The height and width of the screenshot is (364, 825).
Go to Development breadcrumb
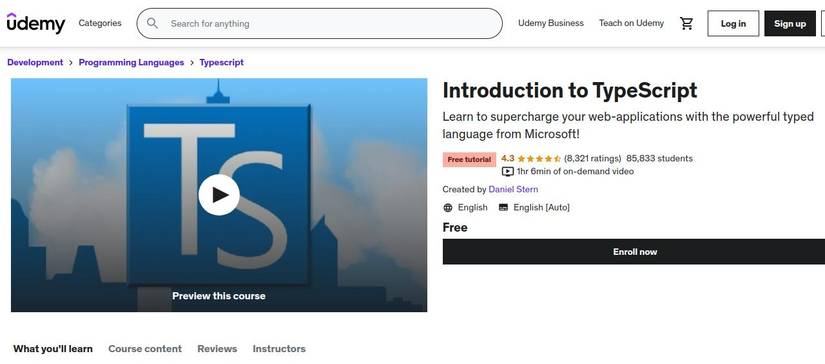point(35,62)
